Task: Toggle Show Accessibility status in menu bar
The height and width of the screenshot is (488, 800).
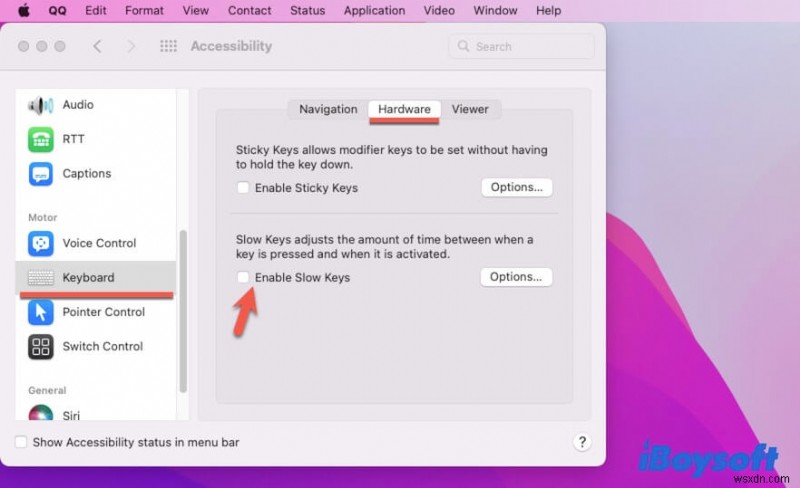Action: click(21, 442)
